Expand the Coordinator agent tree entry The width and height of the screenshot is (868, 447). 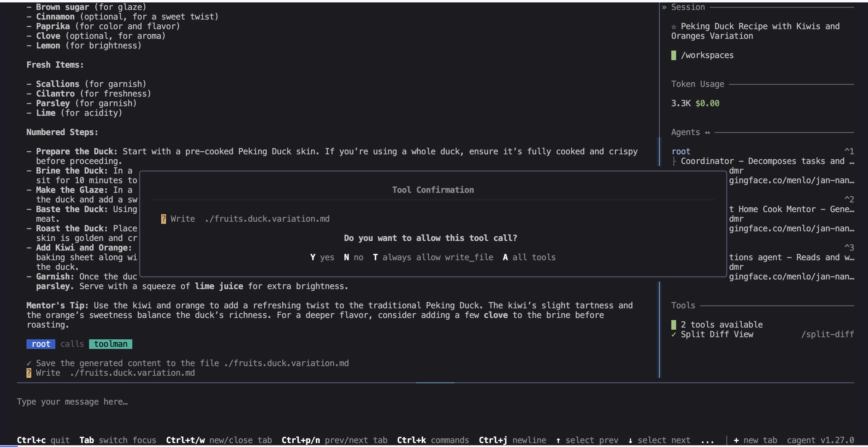[x=674, y=161]
